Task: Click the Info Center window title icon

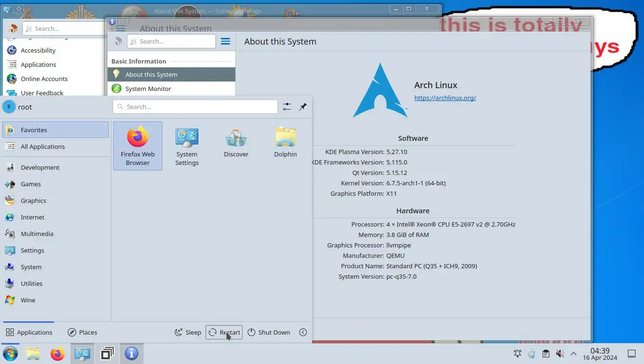Action: (x=112, y=21)
